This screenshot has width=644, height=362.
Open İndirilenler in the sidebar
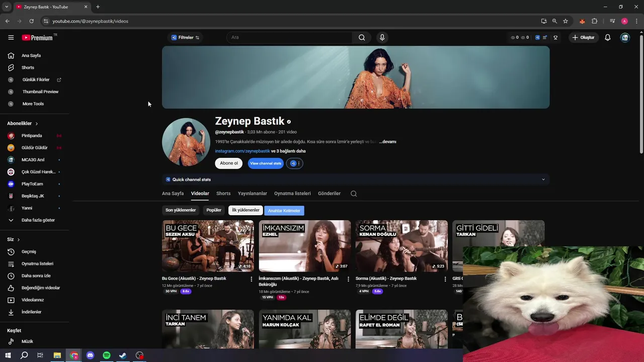31,312
